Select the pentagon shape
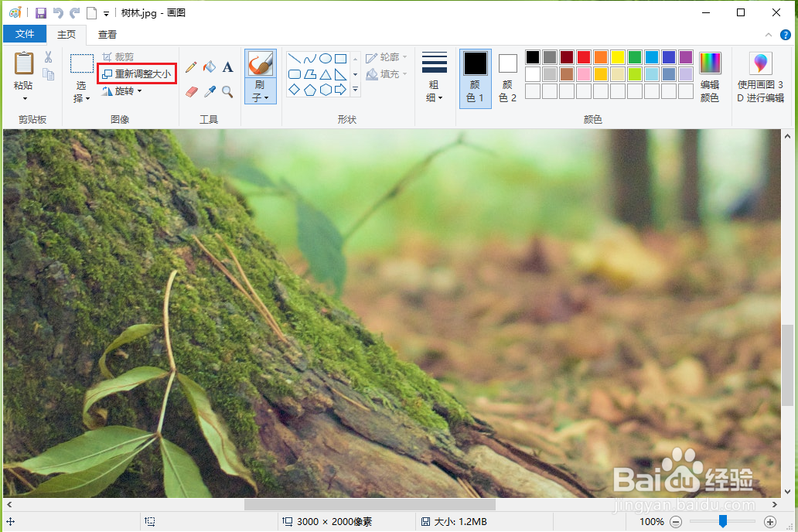This screenshot has height=532, width=798. 309,90
